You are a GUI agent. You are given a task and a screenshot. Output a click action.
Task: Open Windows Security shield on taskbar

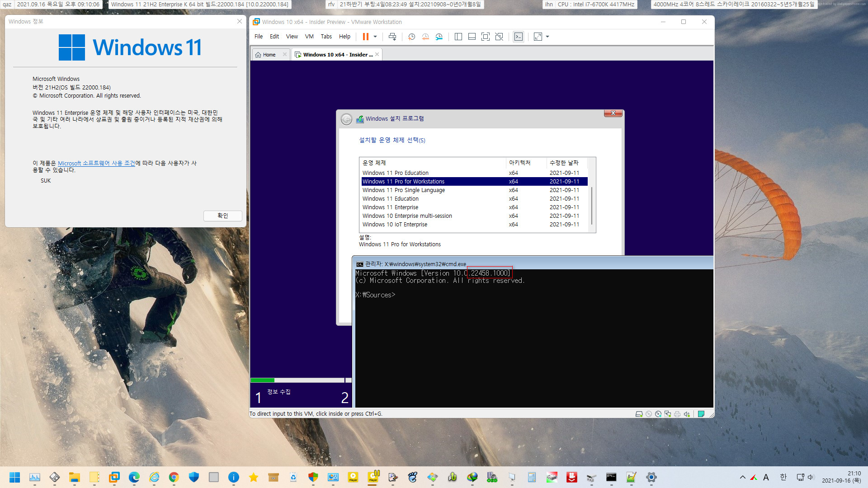click(194, 477)
